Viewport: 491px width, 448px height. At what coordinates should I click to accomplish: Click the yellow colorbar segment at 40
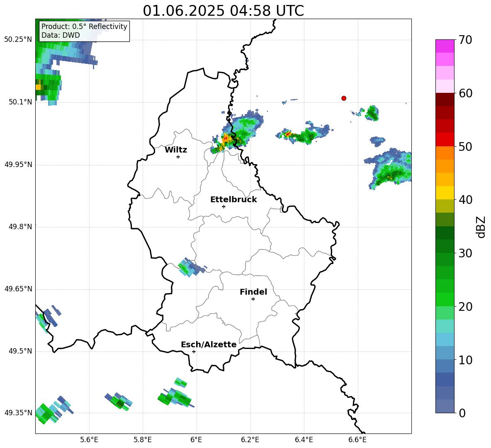(445, 192)
